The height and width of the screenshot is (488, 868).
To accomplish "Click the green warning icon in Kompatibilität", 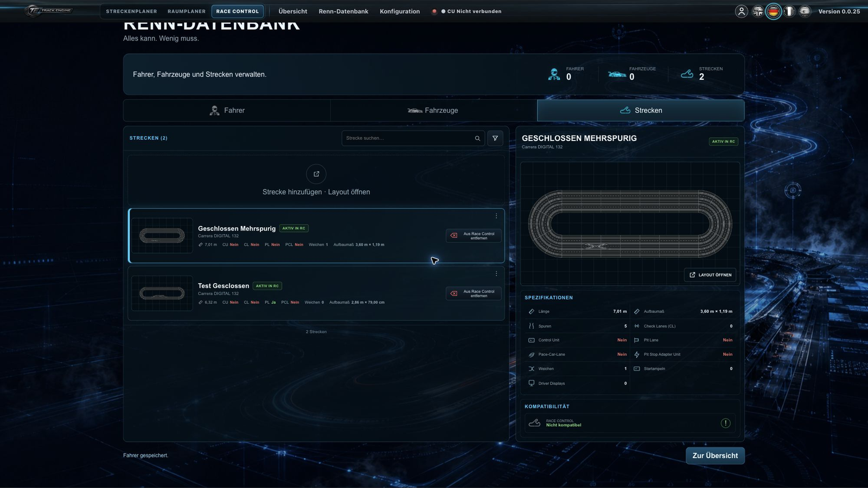I will click(725, 423).
